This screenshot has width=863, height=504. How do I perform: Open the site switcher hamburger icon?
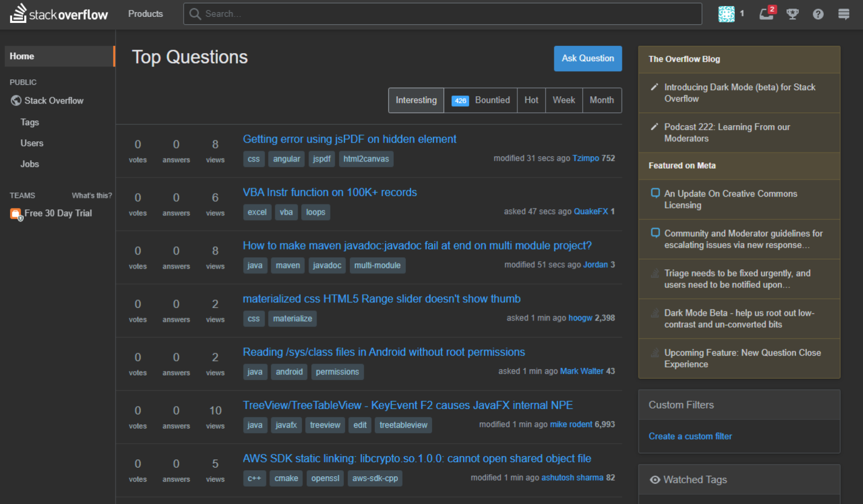pyautogui.click(x=844, y=14)
